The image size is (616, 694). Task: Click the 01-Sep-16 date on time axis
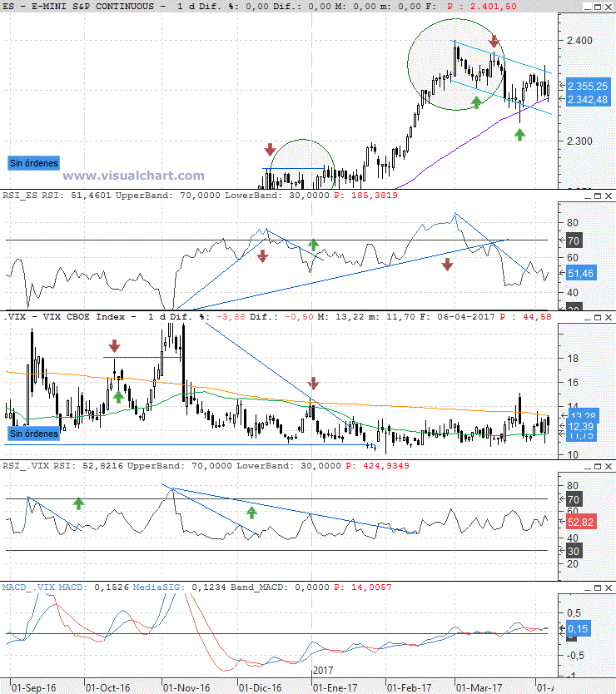coord(33,688)
